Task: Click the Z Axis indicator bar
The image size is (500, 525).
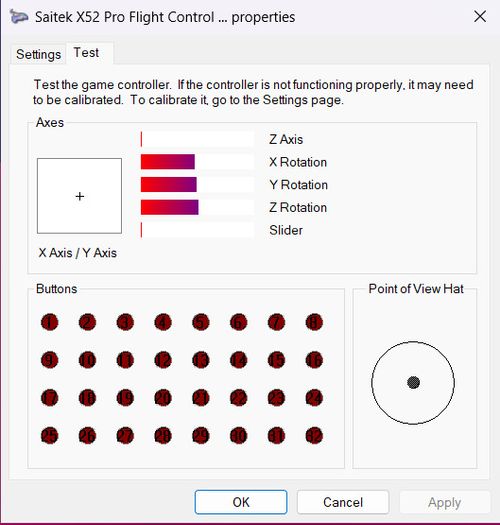Action: [197, 139]
